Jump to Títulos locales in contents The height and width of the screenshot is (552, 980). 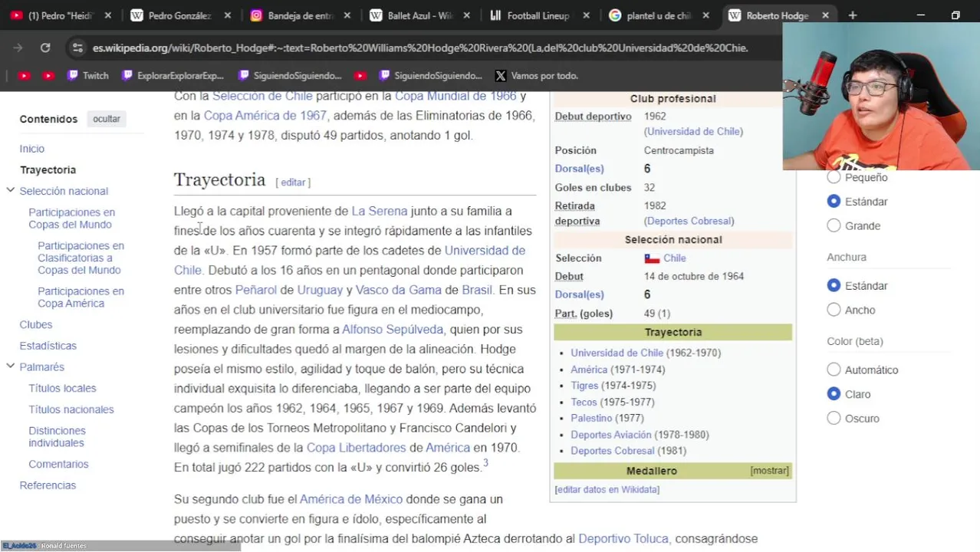tap(62, 389)
